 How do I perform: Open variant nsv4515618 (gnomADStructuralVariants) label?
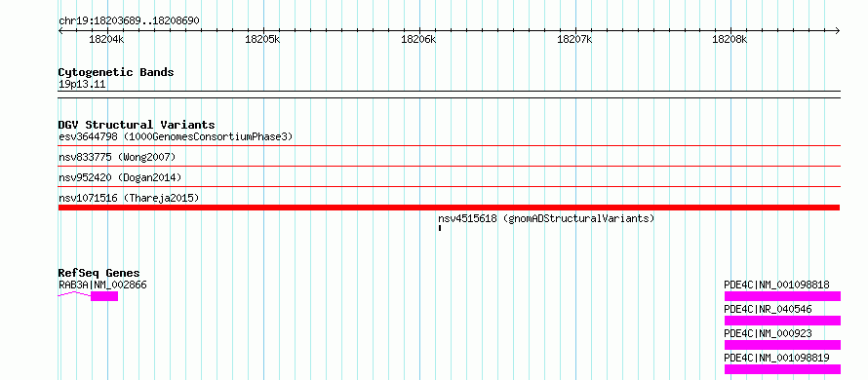(546, 218)
